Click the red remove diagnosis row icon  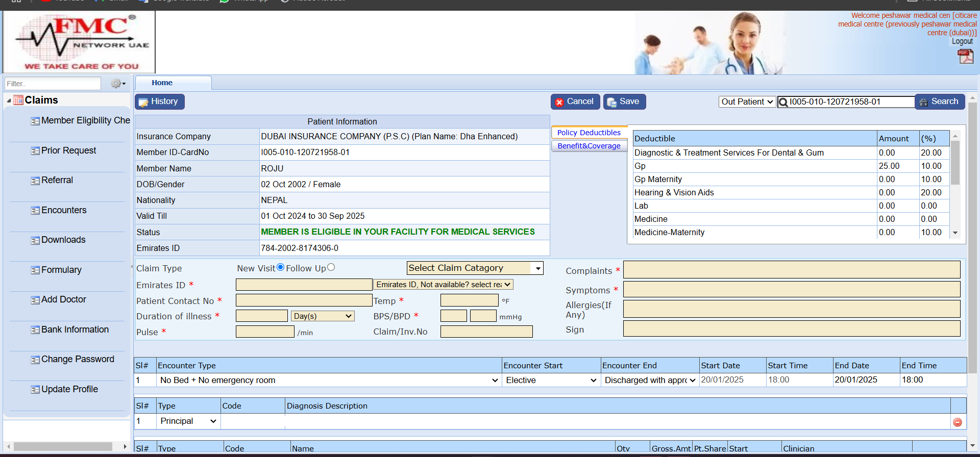[958, 422]
